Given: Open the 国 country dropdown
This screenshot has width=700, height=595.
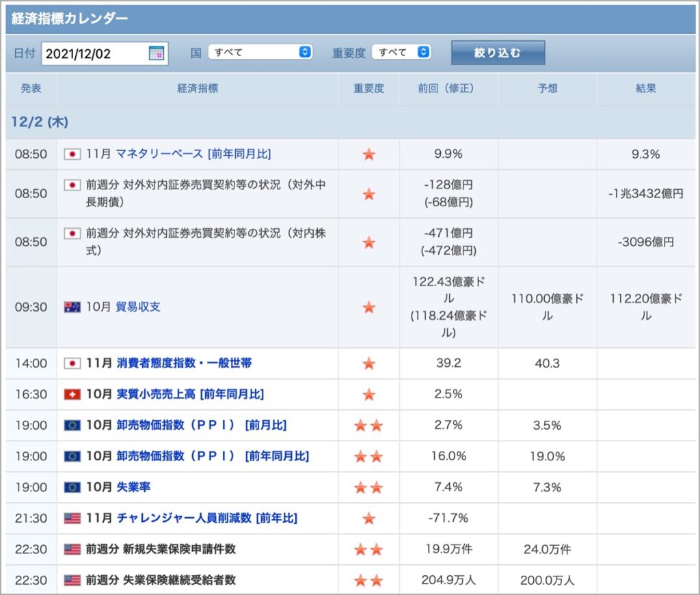Looking at the screenshot, I should click(x=260, y=52).
